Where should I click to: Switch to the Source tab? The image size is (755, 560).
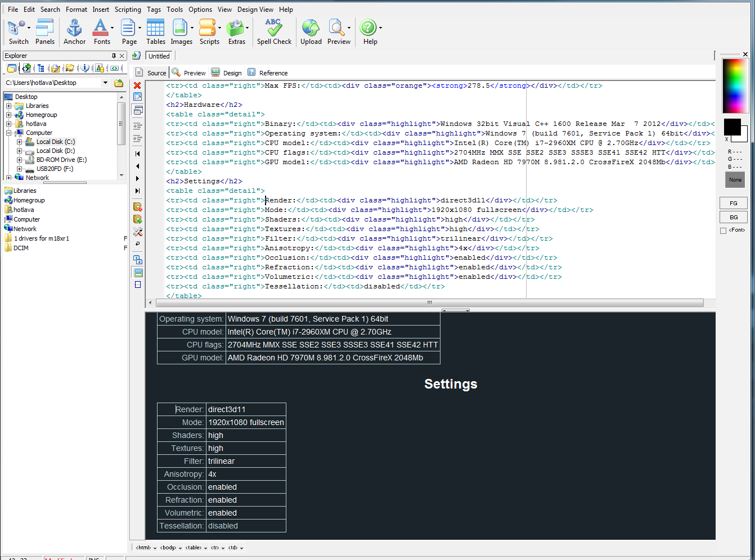[x=151, y=73]
